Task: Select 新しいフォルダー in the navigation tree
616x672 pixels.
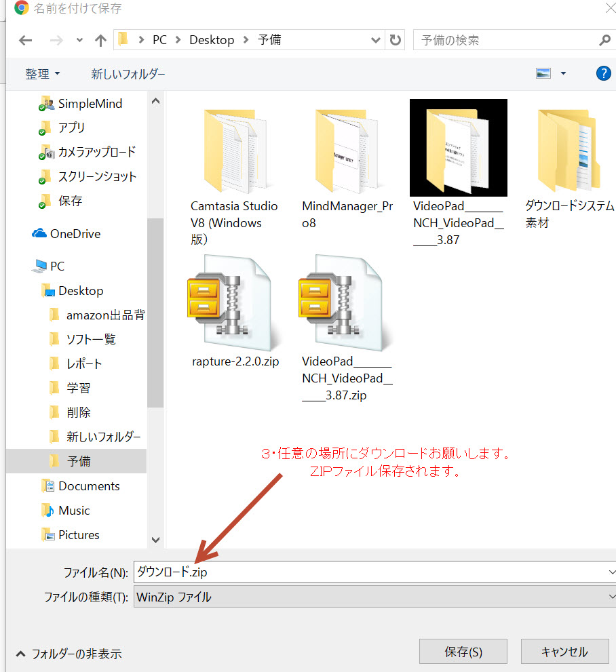Action: click(103, 437)
